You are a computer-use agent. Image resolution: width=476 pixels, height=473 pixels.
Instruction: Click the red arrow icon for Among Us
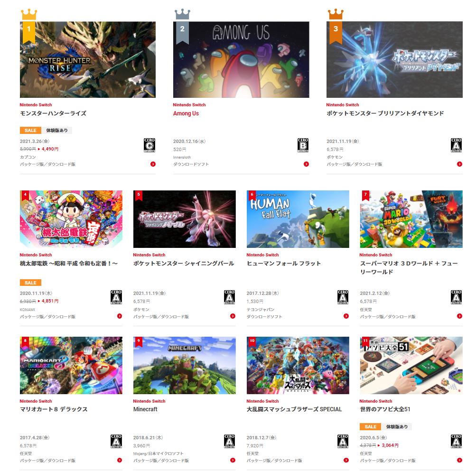coord(306,164)
